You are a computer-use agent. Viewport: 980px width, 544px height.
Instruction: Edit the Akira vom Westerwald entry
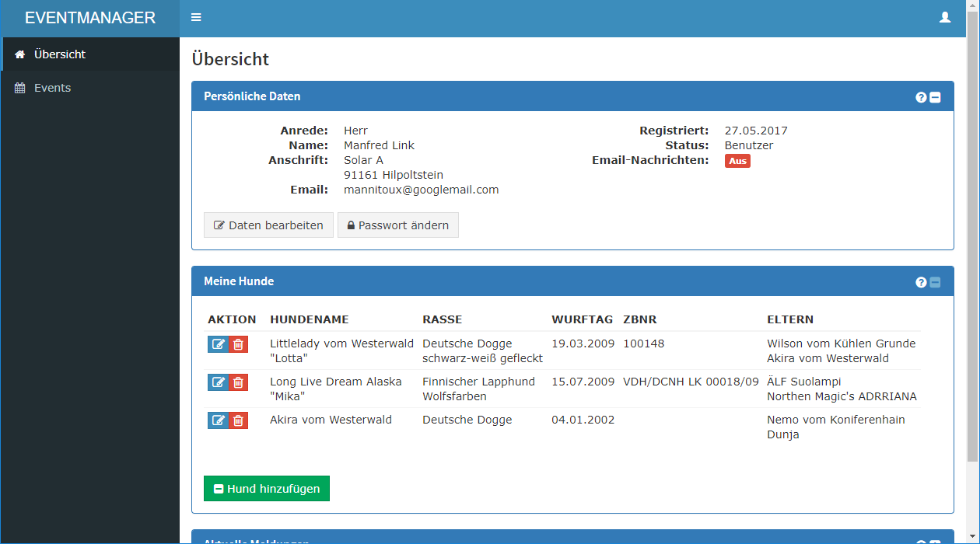coord(218,420)
